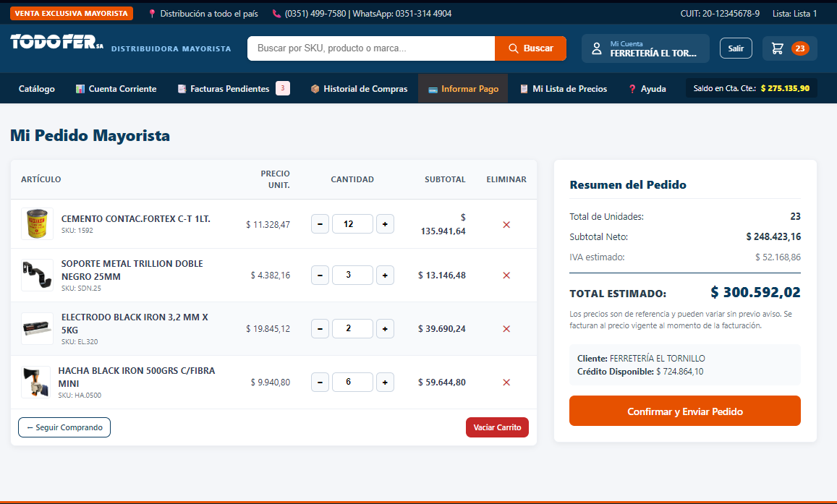Image resolution: width=837 pixels, height=504 pixels.
Task: Open the shopping cart icon with 23 items
Action: (x=789, y=48)
